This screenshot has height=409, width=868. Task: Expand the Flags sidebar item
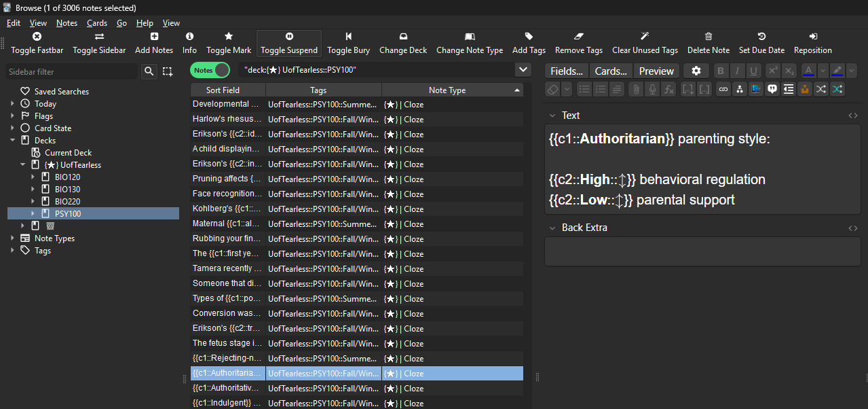pos(12,116)
